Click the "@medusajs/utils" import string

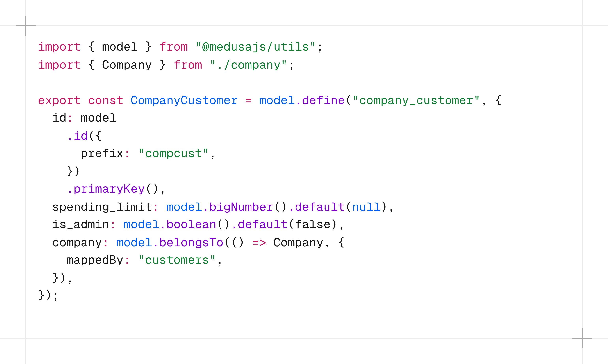(255, 47)
